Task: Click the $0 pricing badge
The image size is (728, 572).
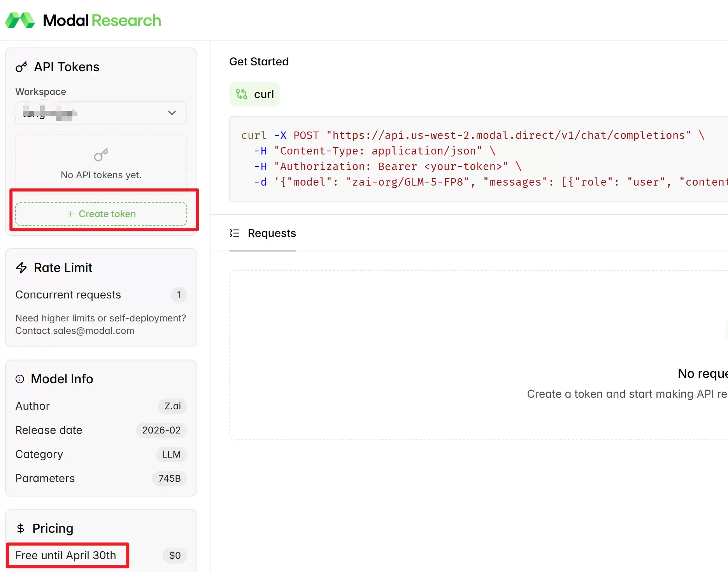Action: point(175,556)
